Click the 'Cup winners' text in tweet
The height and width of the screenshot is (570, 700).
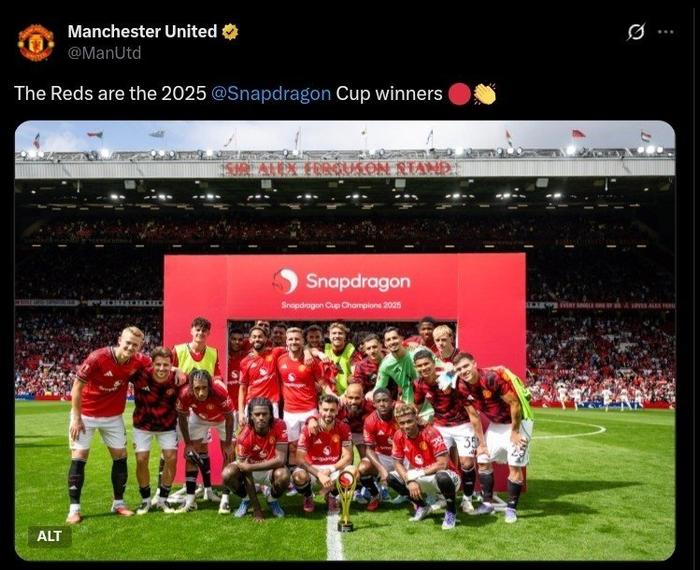[x=389, y=94]
